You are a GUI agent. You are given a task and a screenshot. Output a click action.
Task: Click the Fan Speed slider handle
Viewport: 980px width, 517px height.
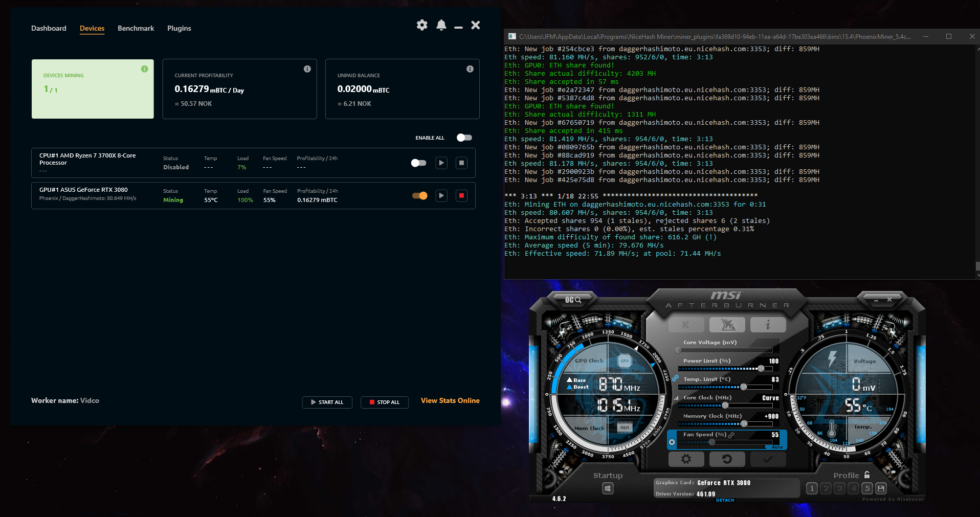pos(711,442)
